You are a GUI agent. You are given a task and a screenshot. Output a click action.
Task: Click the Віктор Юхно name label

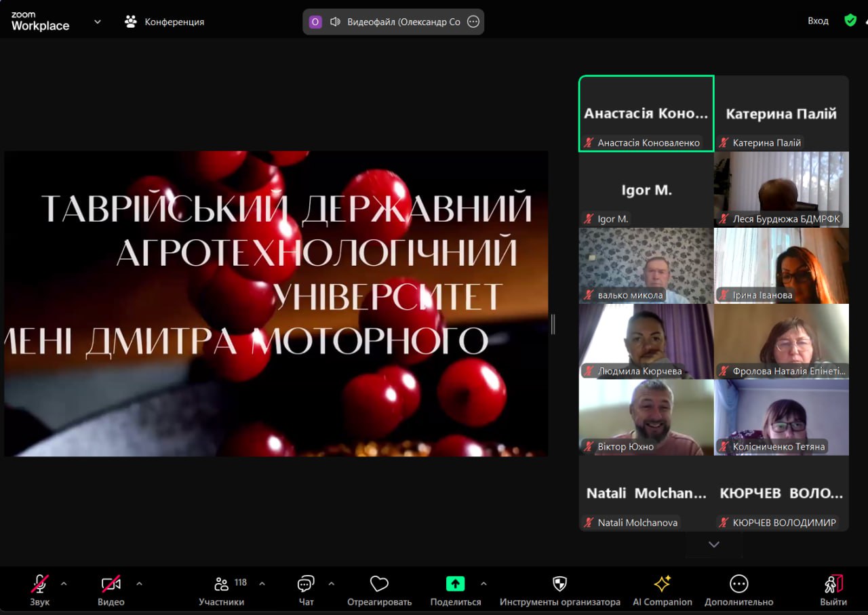pyautogui.click(x=626, y=447)
